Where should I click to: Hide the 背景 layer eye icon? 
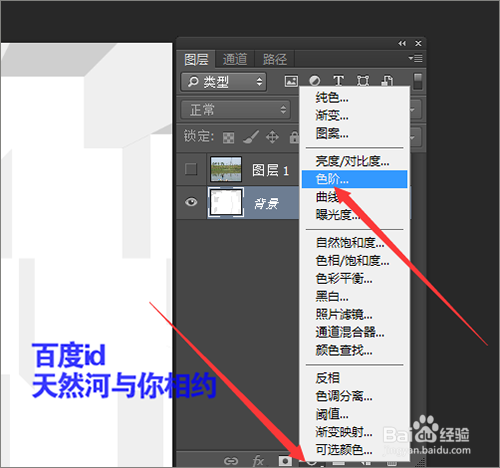pyautogui.click(x=191, y=202)
